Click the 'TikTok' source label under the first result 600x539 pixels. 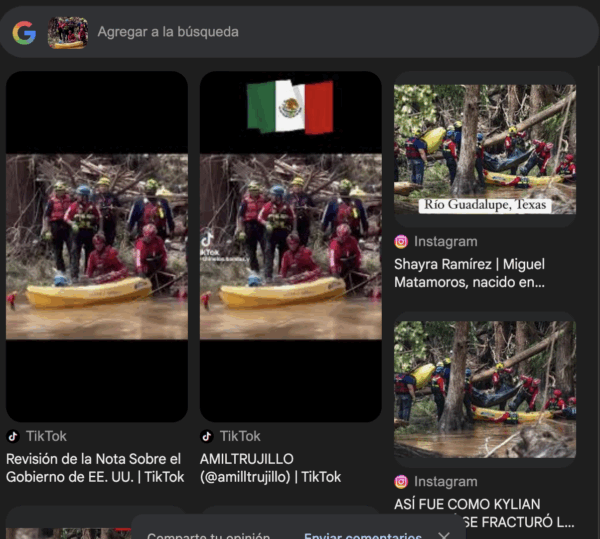coord(46,436)
